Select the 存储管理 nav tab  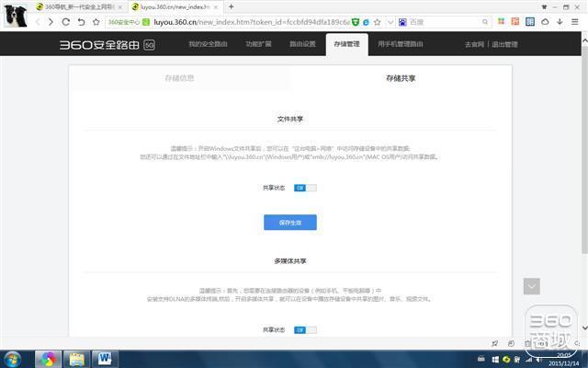click(347, 44)
